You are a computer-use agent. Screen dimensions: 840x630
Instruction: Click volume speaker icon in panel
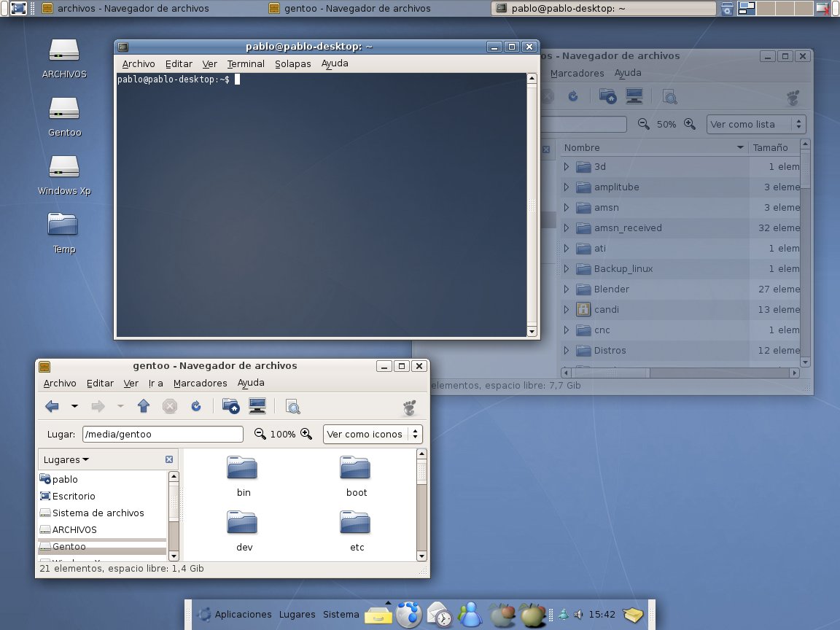(x=578, y=615)
